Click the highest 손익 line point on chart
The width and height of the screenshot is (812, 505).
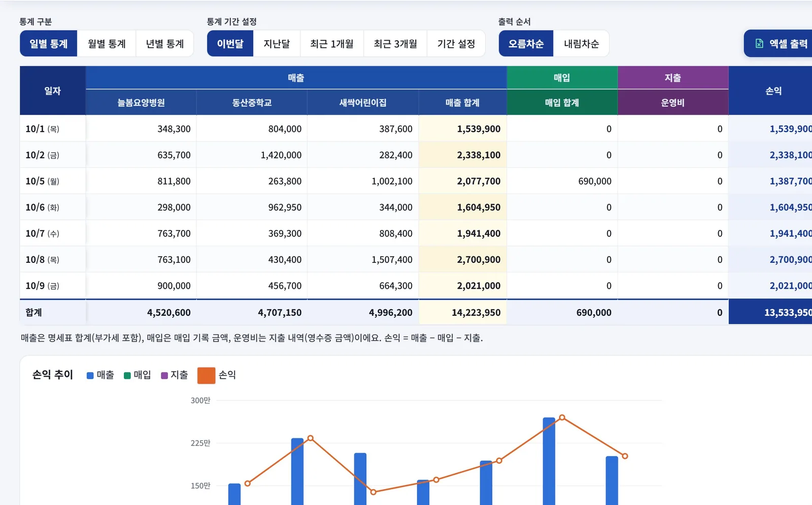(x=562, y=418)
